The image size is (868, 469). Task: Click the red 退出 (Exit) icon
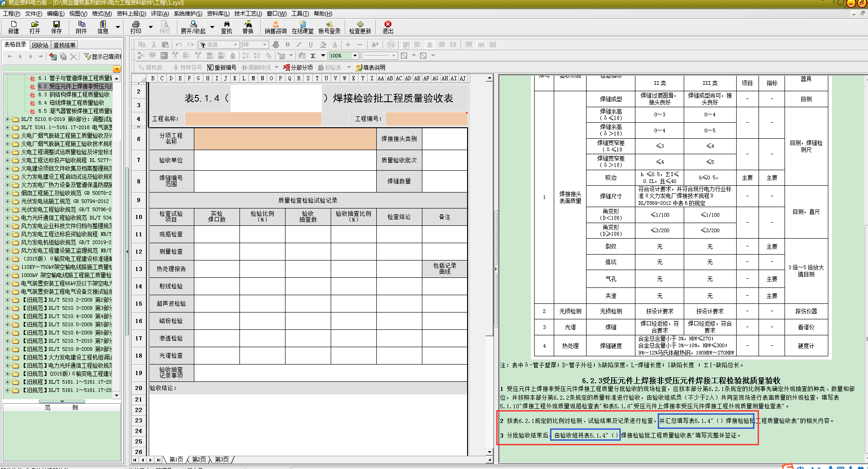coord(388,27)
